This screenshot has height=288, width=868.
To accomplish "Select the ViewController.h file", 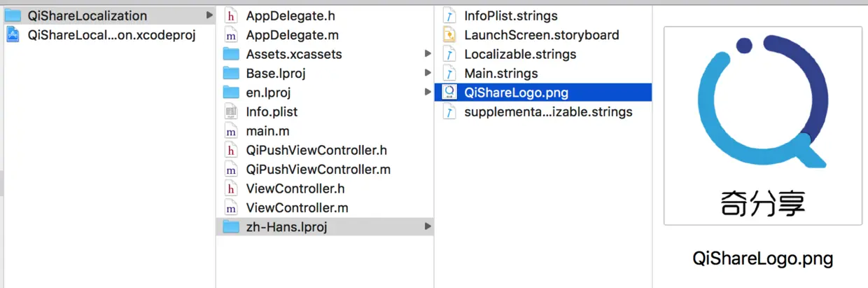I will 295,188.
